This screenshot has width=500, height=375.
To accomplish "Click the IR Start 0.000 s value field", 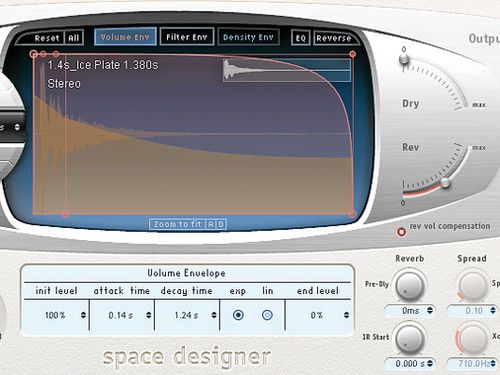I will coord(410,363).
